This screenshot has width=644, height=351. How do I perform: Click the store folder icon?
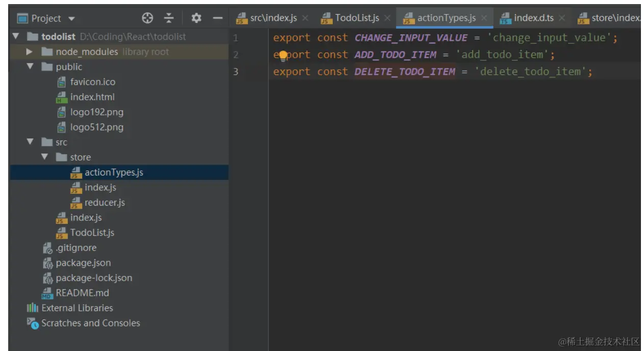61,157
